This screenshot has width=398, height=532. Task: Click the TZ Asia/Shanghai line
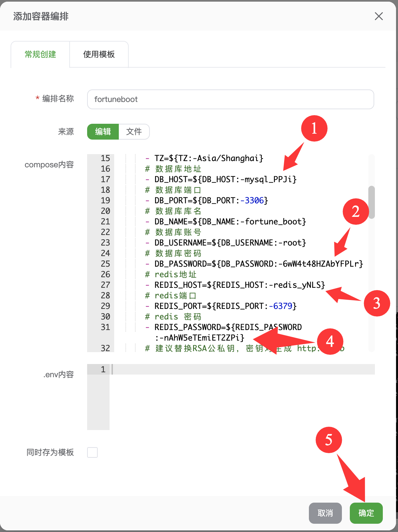209,158
